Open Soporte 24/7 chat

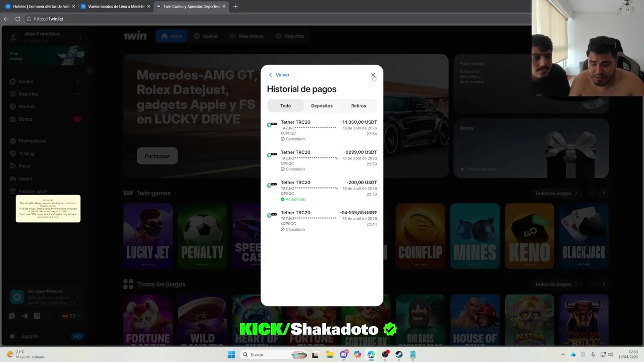[x=46, y=336]
